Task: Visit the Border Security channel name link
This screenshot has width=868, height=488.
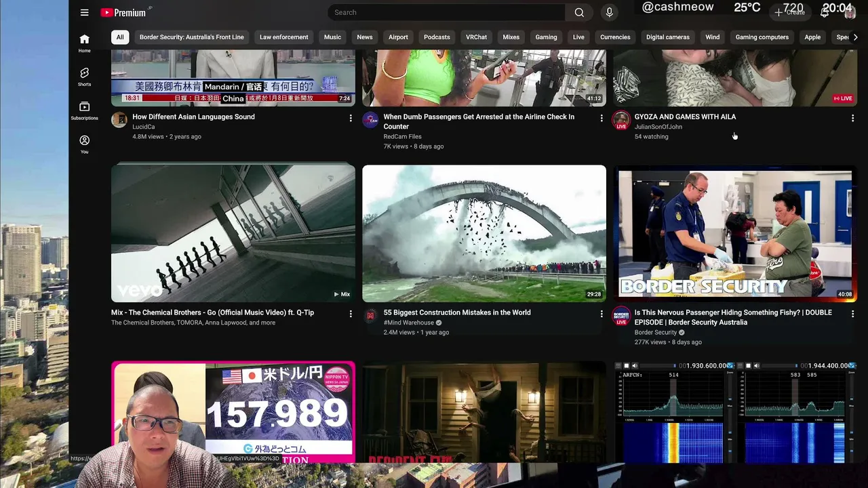Action: tap(655, 332)
